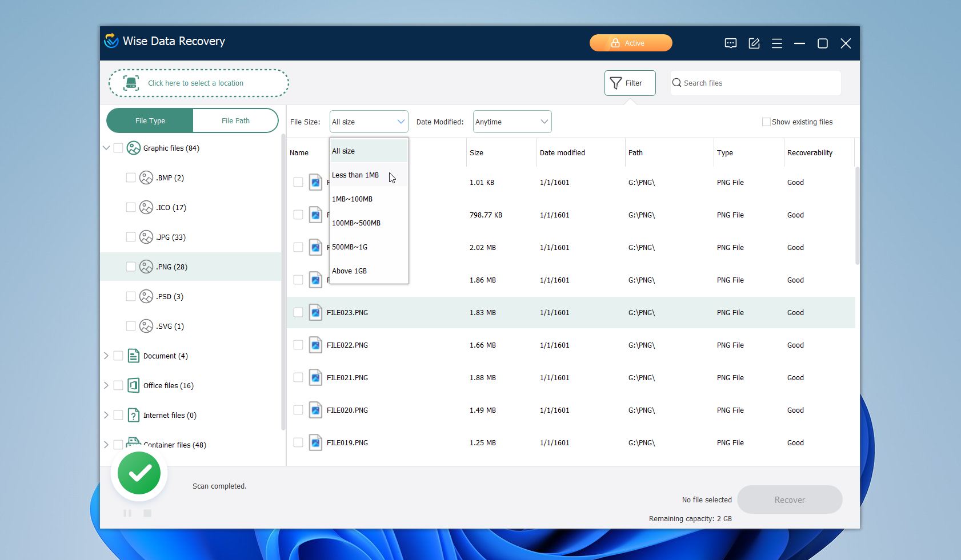Switch to the File Path tab
The height and width of the screenshot is (560, 961).
click(235, 120)
